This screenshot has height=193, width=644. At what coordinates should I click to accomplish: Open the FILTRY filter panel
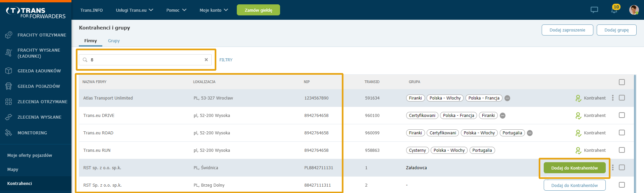[x=226, y=60]
